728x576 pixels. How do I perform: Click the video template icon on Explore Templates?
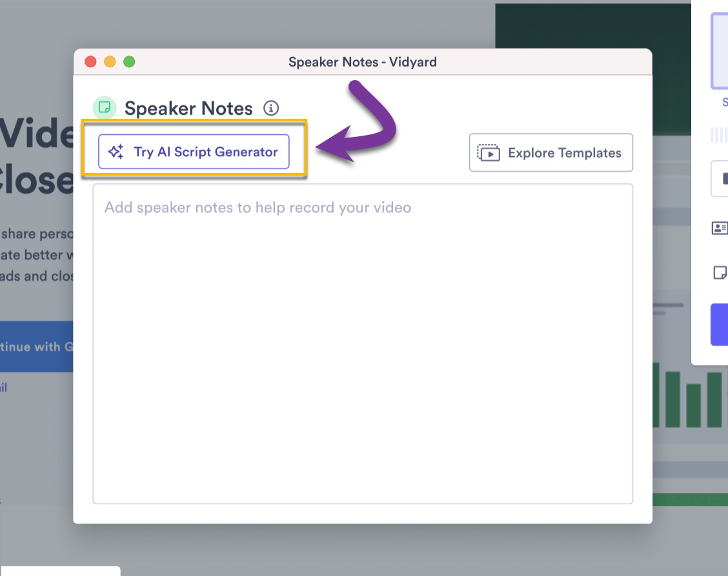tap(489, 153)
